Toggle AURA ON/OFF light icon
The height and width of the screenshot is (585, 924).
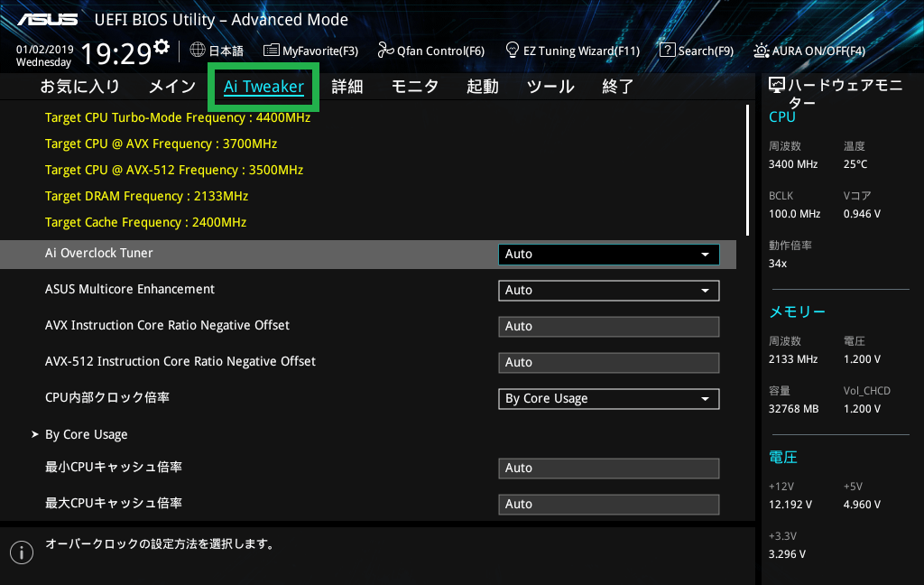click(x=761, y=51)
